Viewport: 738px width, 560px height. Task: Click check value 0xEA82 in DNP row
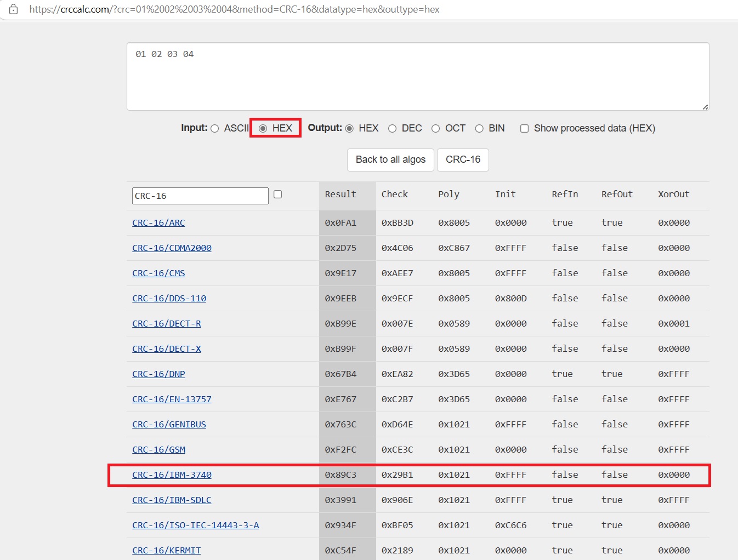click(397, 374)
